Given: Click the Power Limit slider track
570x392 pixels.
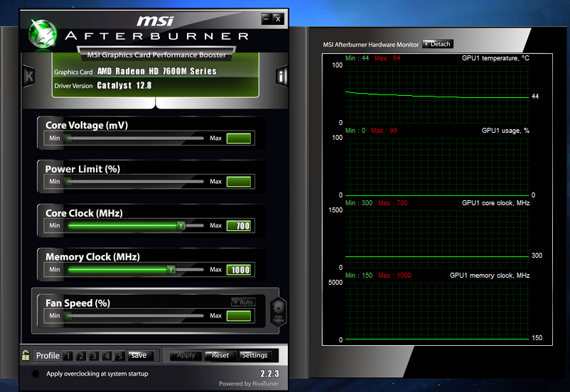Looking at the screenshot, I should click(x=136, y=181).
